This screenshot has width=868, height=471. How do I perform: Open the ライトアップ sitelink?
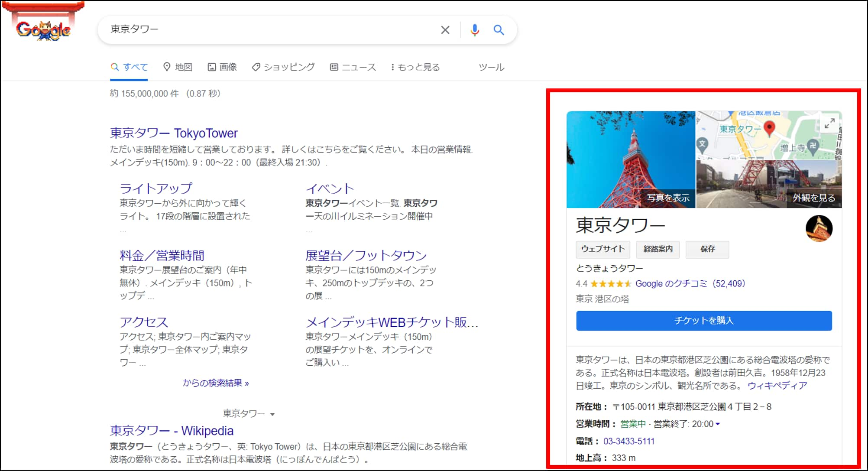click(155, 188)
